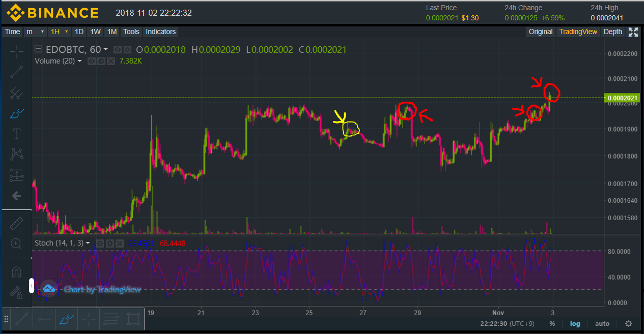Image resolution: width=644 pixels, height=334 pixels.
Task: Expand the Stoch (14, 1, 3) indicator menu
Action: pos(88,243)
